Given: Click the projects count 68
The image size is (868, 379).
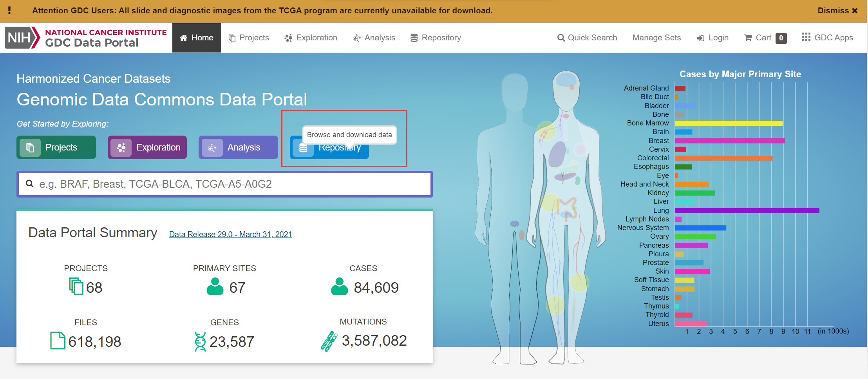Looking at the screenshot, I should coord(94,288).
